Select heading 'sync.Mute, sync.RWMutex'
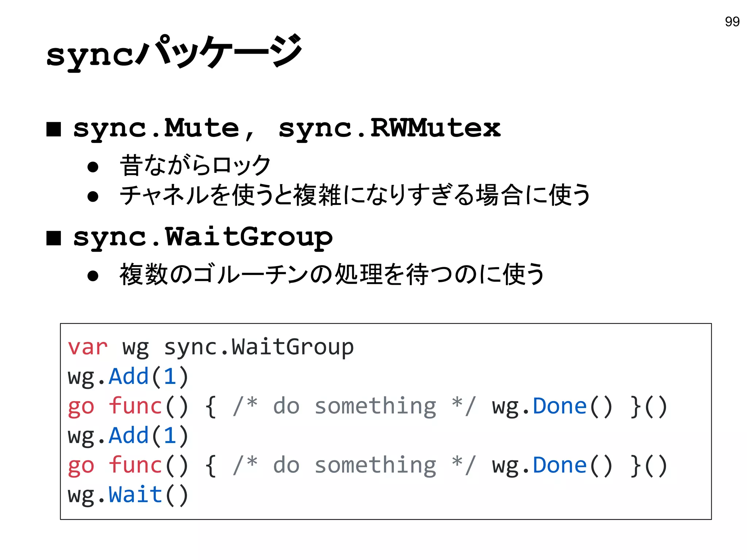The width and height of the screenshot is (747, 560). (287, 128)
